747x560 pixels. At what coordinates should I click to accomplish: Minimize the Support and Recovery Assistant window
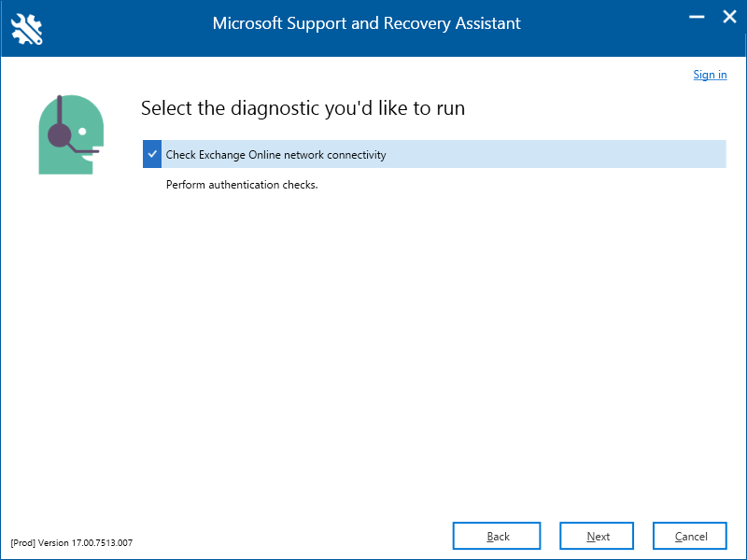tap(697, 17)
